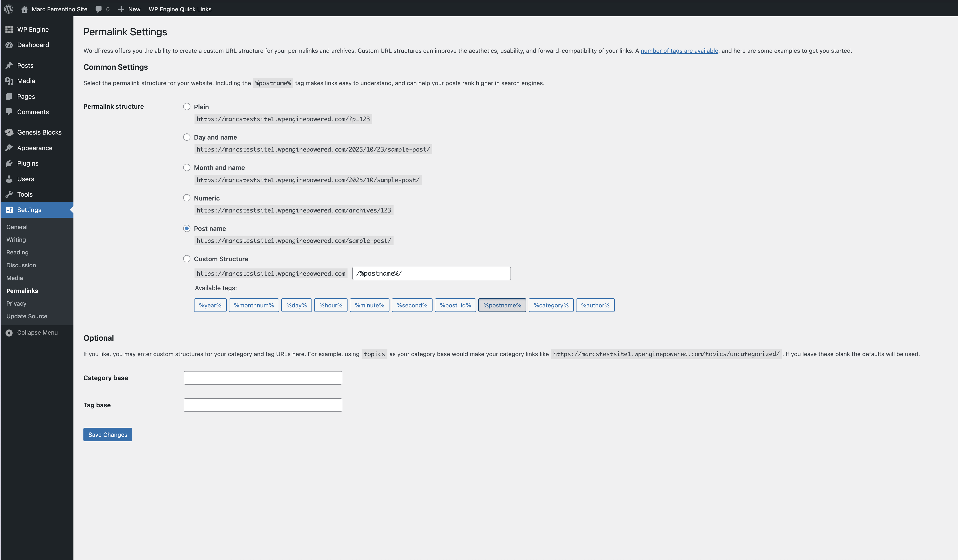Open comment notifications in top bar
Image resolution: width=958 pixels, height=560 pixels.
click(102, 9)
